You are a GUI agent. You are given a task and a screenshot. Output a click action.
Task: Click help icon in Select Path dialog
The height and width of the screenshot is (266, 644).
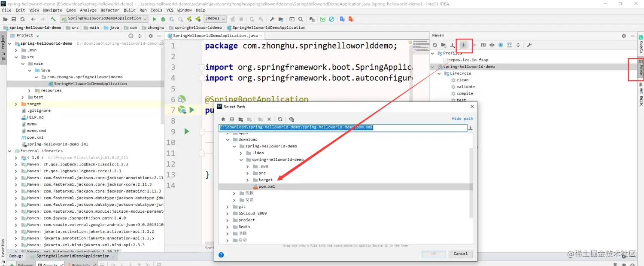[221, 254]
